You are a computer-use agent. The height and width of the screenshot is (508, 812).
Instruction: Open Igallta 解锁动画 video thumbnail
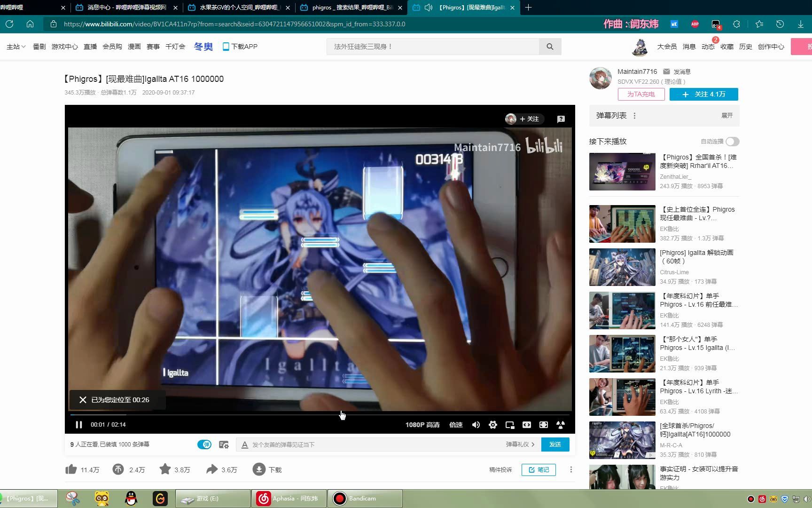coord(622,267)
